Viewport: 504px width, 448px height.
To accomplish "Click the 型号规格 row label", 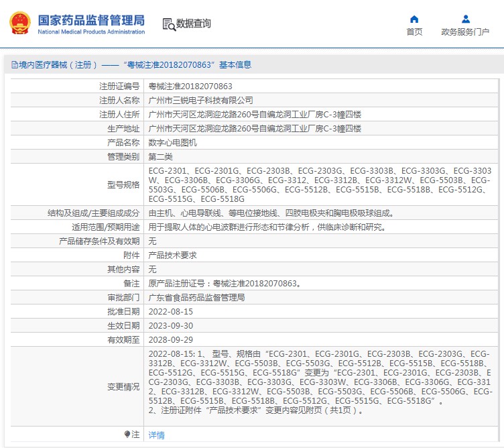I will coord(123,185).
